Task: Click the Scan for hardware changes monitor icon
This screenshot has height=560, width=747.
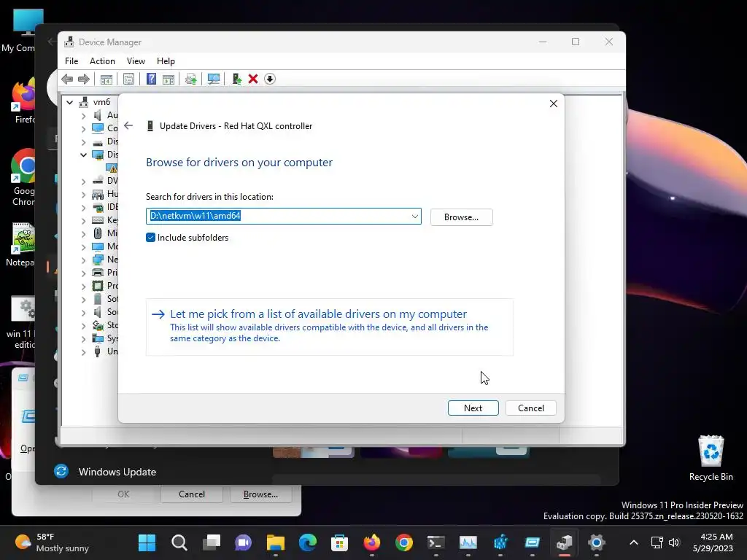Action: tap(214, 79)
